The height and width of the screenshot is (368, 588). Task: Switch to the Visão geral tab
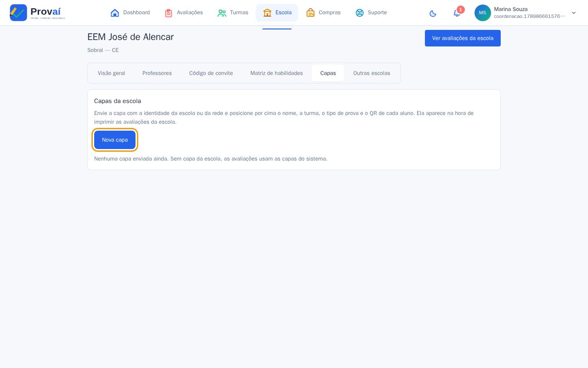coord(111,73)
